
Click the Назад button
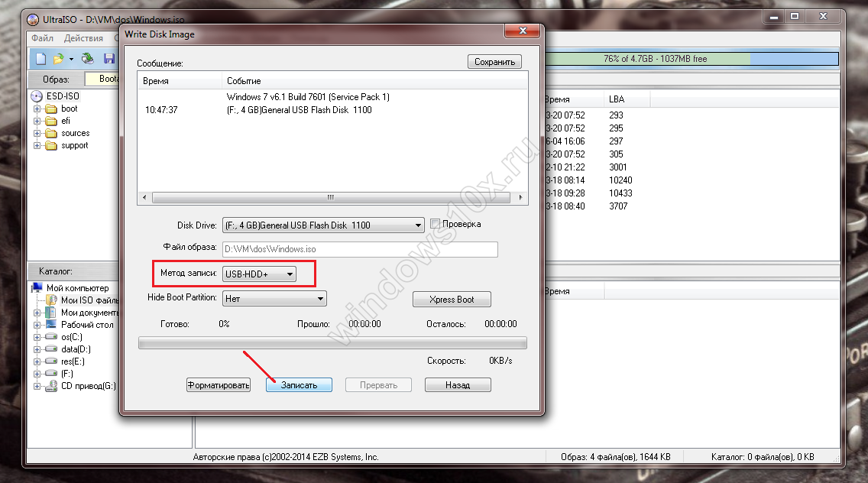tap(458, 385)
